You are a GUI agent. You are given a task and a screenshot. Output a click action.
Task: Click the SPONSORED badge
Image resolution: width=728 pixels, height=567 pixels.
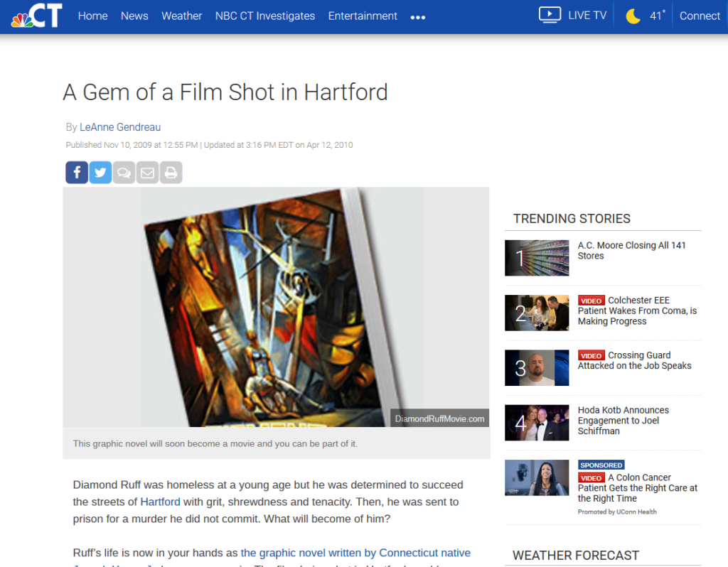[x=601, y=465]
